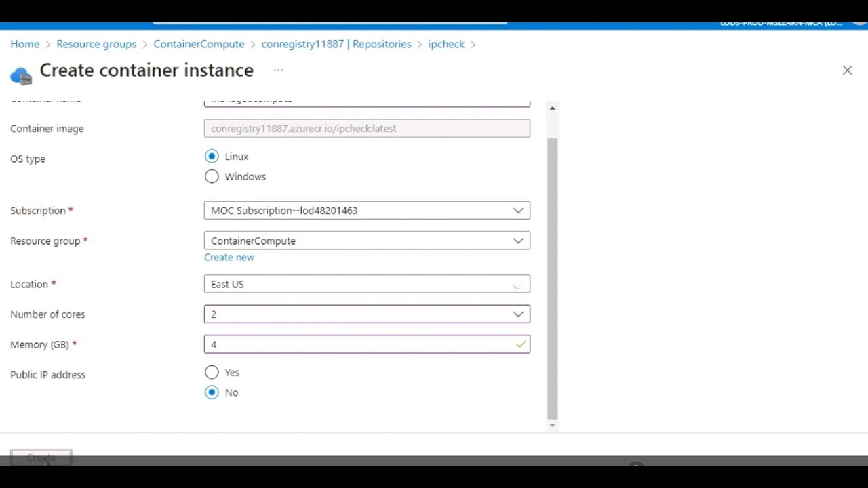Click the Number of cores label
This screenshot has width=868, height=488.
click(x=47, y=314)
